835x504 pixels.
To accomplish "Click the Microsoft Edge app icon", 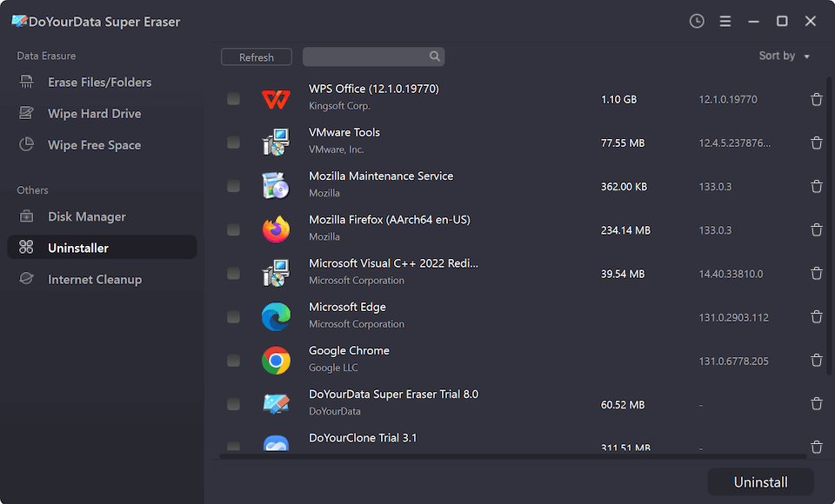I will click(276, 316).
